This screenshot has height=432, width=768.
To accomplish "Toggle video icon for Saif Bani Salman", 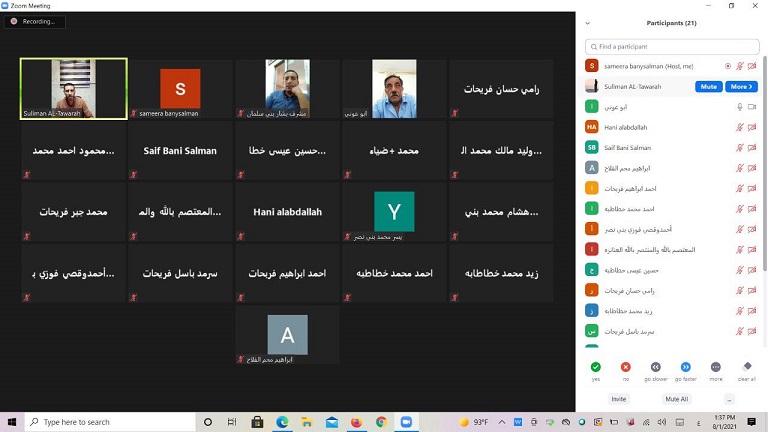I will [752, 148].
